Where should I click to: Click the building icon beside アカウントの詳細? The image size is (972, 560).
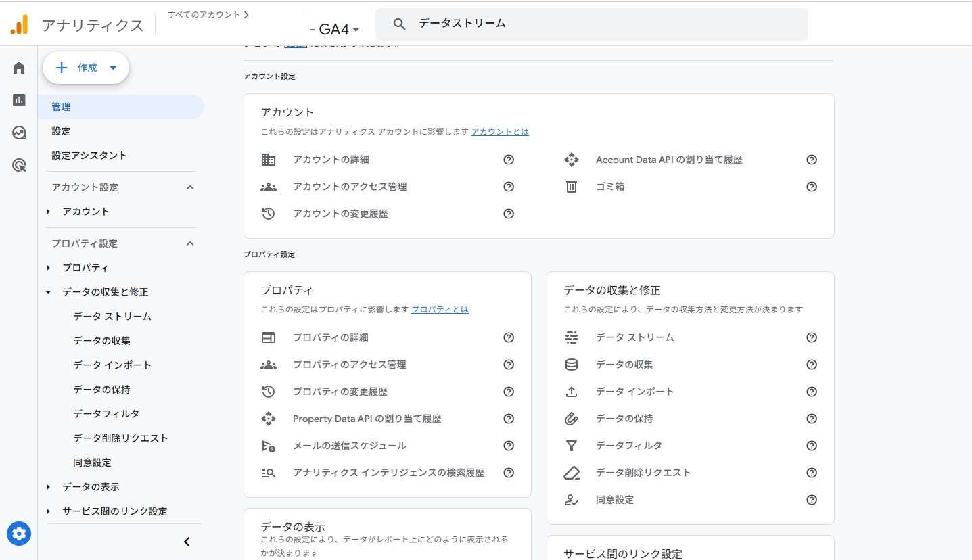[x=269, y=160]
